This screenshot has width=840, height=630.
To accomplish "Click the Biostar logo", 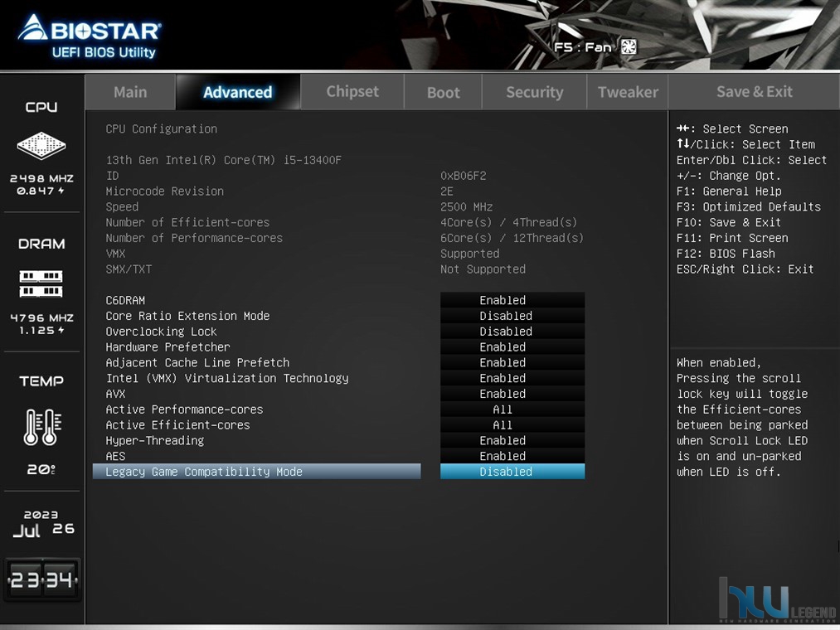I will pos(89,36).
